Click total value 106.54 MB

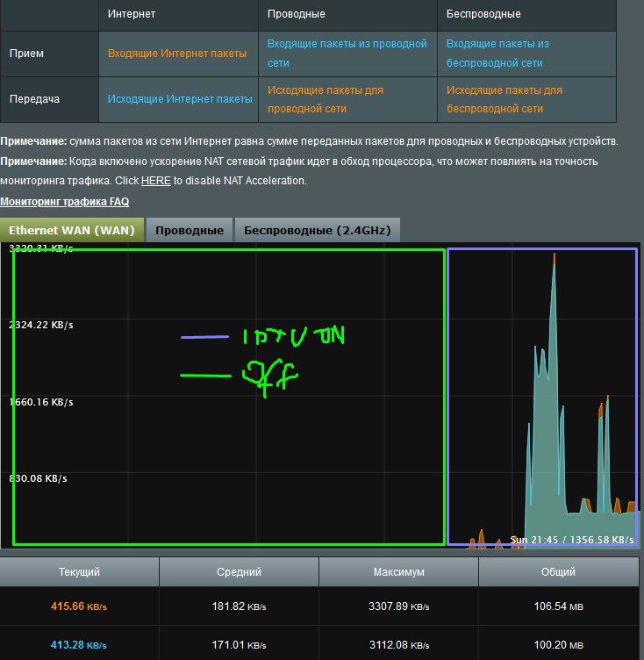(x=559, y=606)
